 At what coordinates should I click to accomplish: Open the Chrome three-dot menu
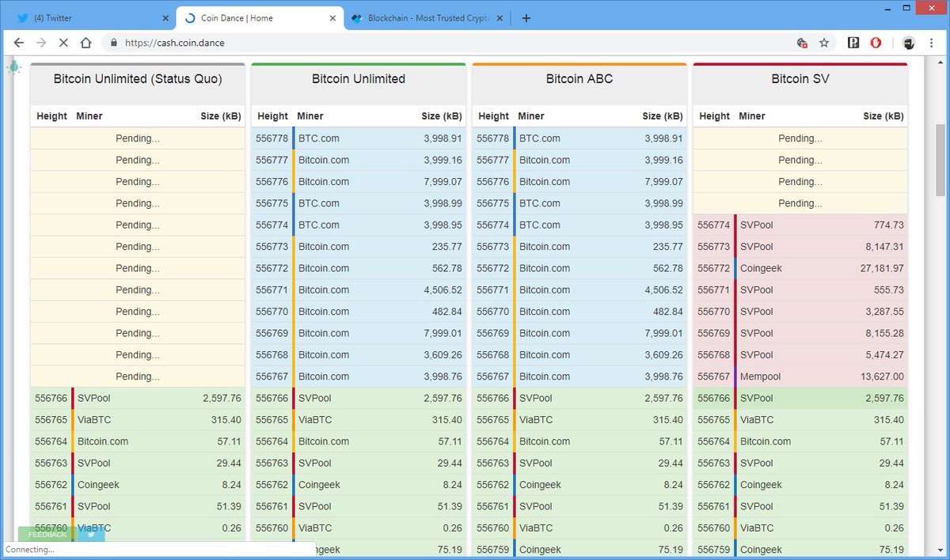(x=932, y=44)
